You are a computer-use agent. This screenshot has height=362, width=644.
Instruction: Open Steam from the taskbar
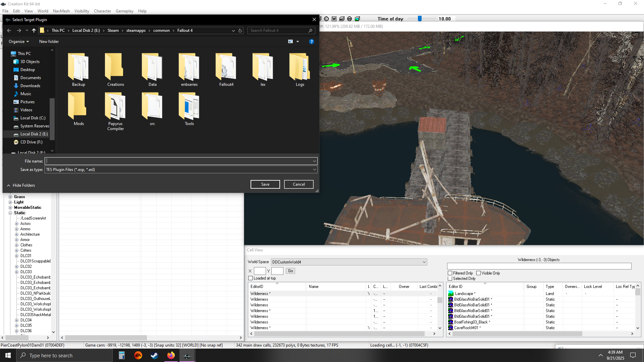154,355
